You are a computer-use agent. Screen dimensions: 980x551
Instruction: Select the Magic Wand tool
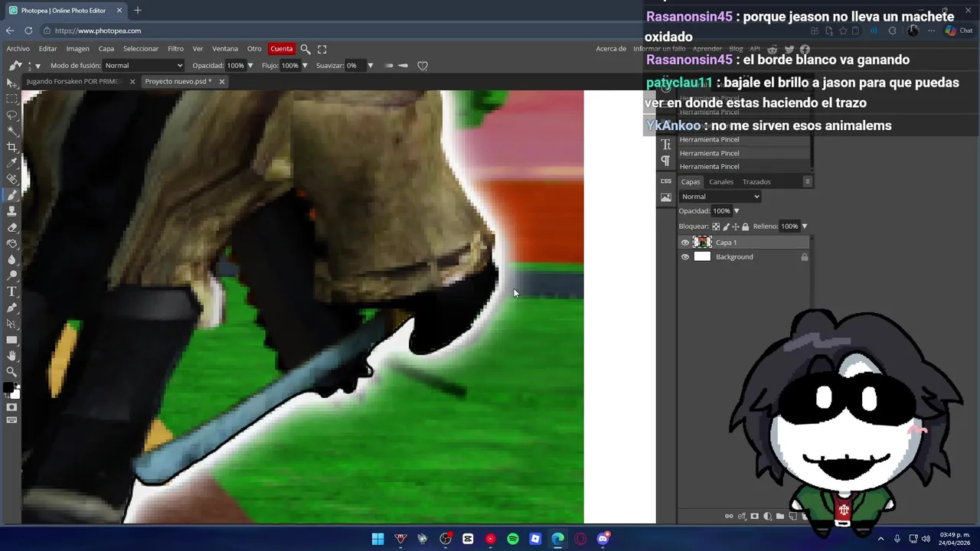[x=11, y=131]
